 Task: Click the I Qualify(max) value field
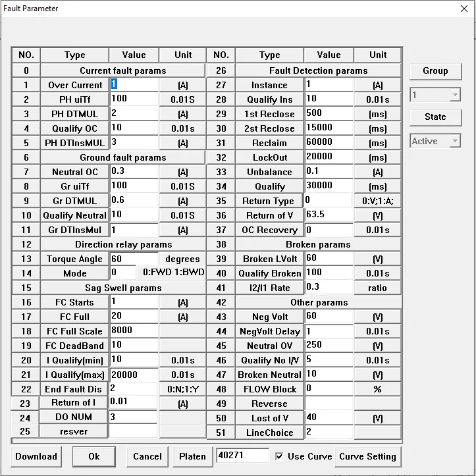coord(134,375)
